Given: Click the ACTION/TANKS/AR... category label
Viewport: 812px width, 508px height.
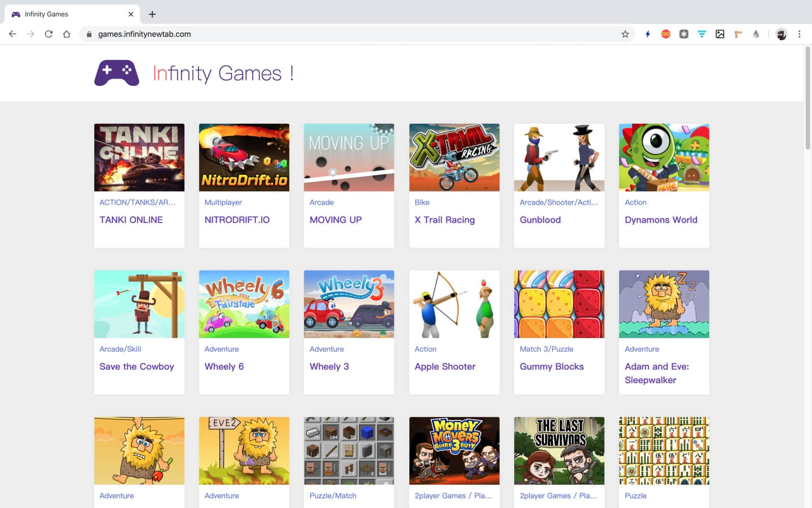Looking at the screenshot, I should [x=137, y=202].
